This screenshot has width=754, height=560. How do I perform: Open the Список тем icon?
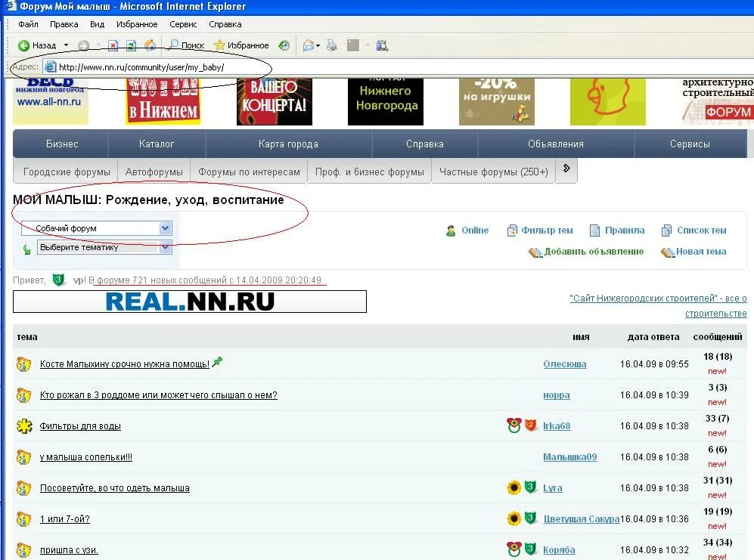[x=666, y=230]
